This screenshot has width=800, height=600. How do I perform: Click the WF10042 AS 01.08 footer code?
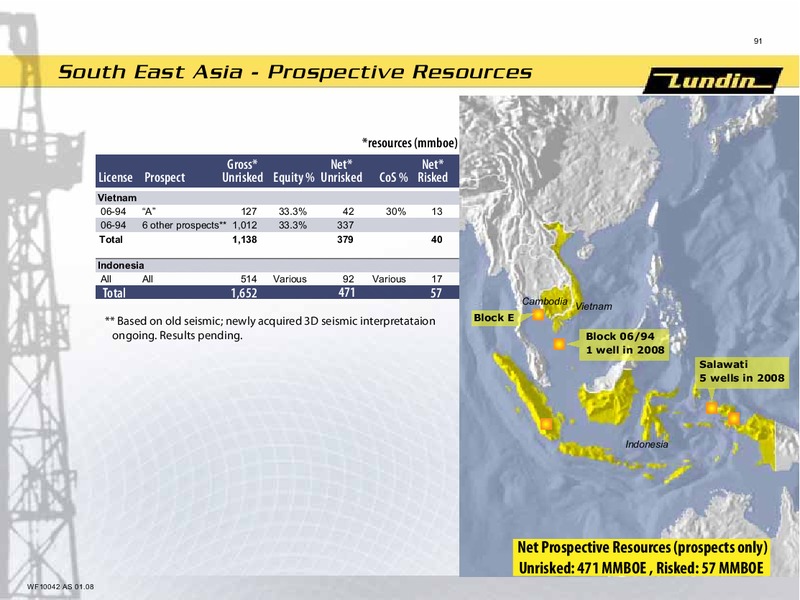[x=60, y=587]
